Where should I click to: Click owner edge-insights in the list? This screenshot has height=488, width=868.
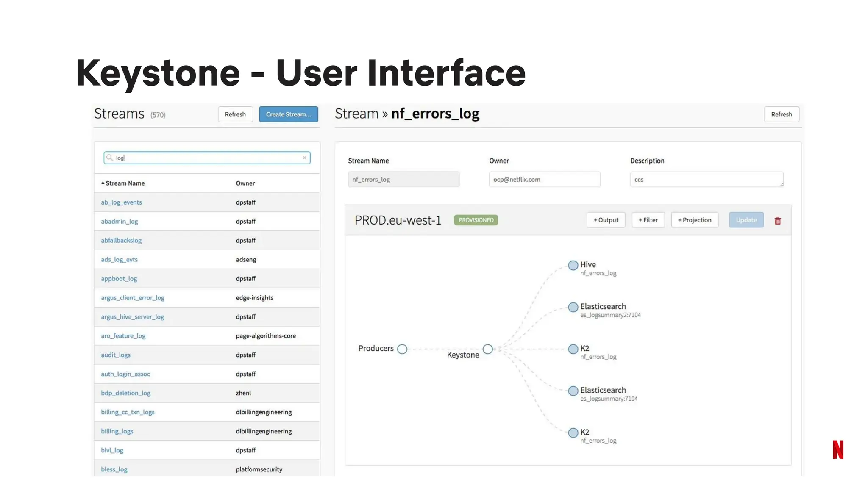tap(254, 298)
